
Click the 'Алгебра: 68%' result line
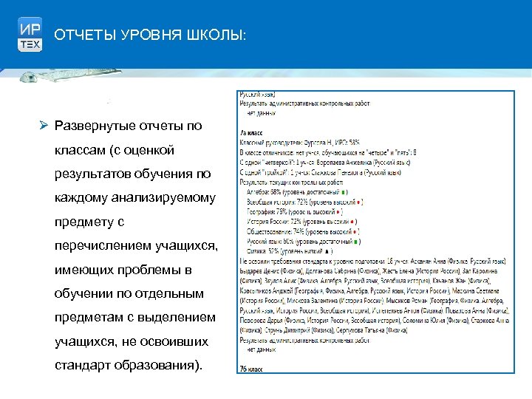[x=297, y=192]
